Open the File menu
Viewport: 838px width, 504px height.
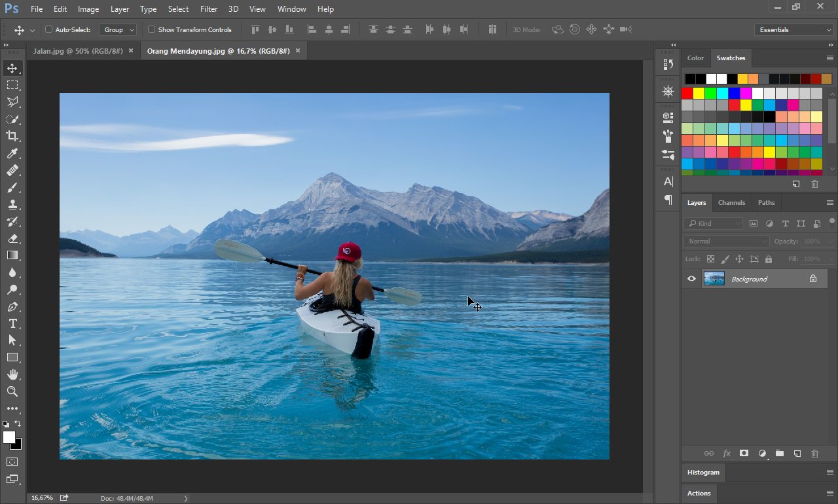tap(37, 9)
